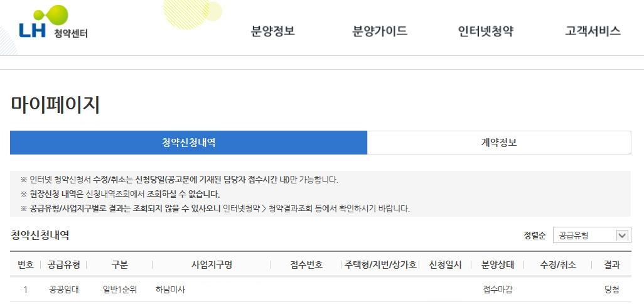Screen dimensions: 644x304
Task: Select the 공공임대 row entry
Action: coord(64,290)
